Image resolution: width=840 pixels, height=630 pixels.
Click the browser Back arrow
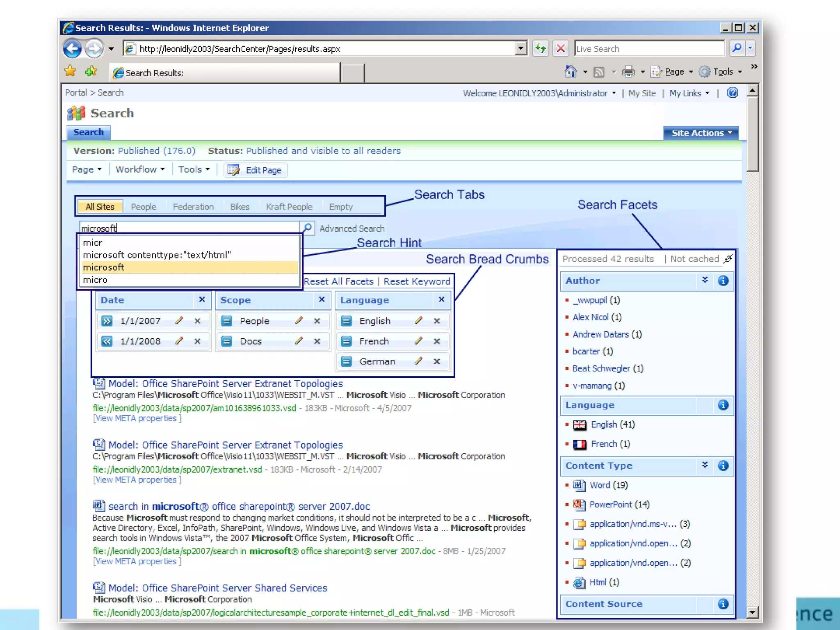coord(73,49)
